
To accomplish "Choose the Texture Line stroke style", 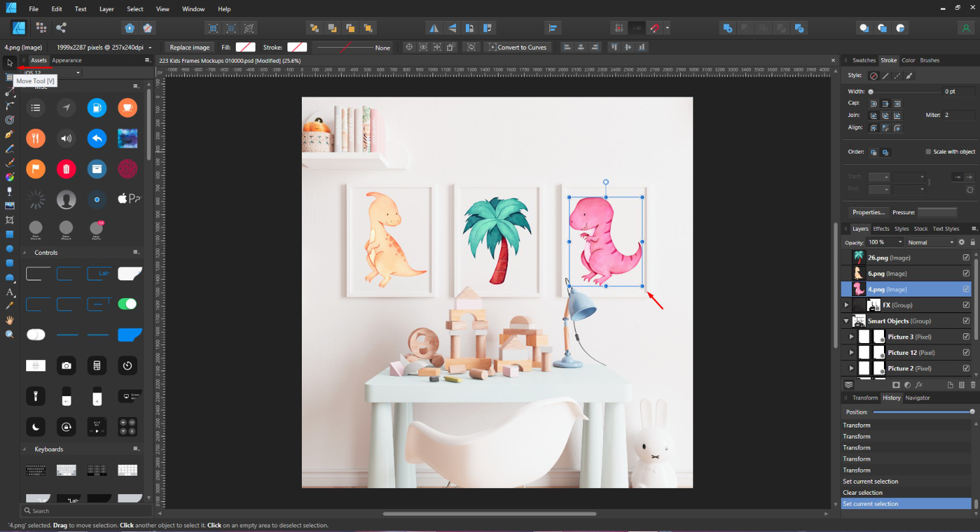I will pyautogui.click(x=909, y=76).
